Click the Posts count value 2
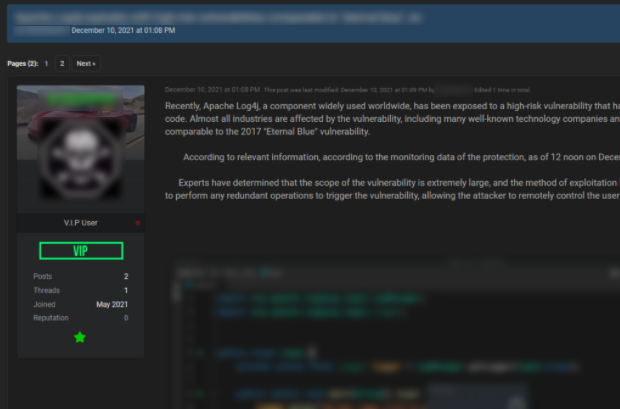620x409 pixels. point(126,276)
